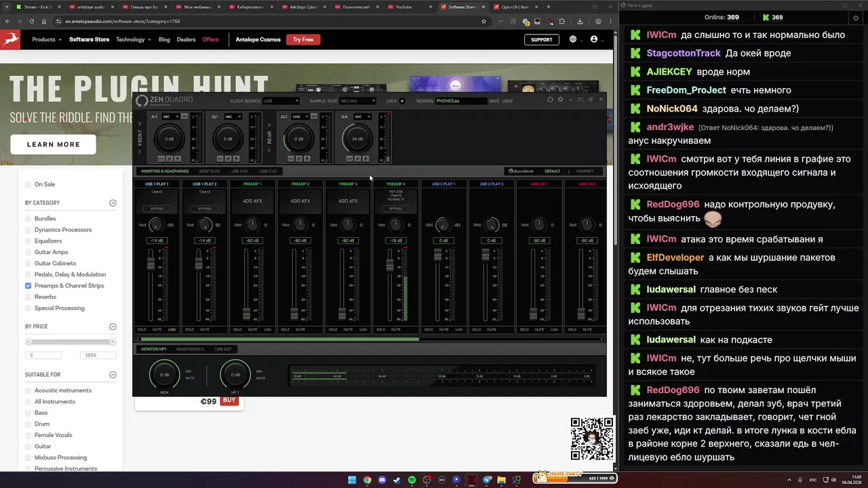The image size is (868, 488).
Task: Click the Antelope logo on website
Action: click(10, 39)
